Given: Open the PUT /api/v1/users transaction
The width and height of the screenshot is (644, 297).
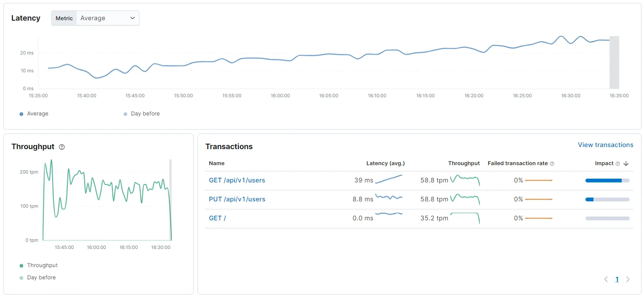Looking at the screenshot, I should coord(237,199).
